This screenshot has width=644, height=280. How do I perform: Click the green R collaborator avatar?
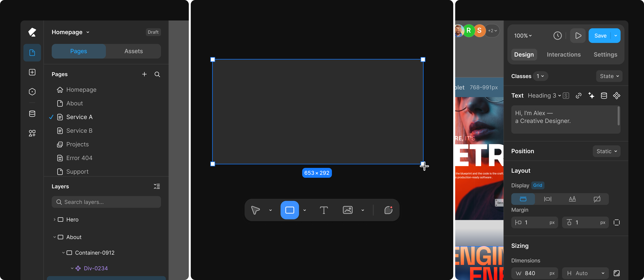(469, 31)
